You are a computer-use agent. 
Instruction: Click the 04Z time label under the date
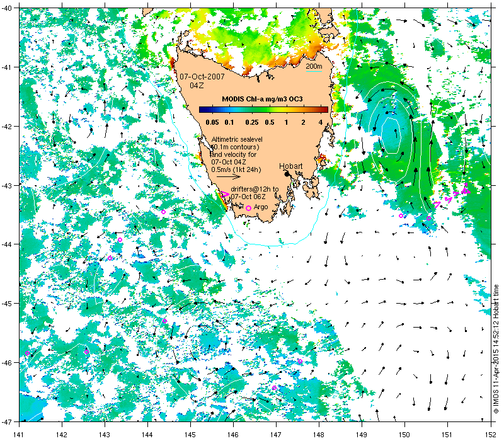(197, 86)
